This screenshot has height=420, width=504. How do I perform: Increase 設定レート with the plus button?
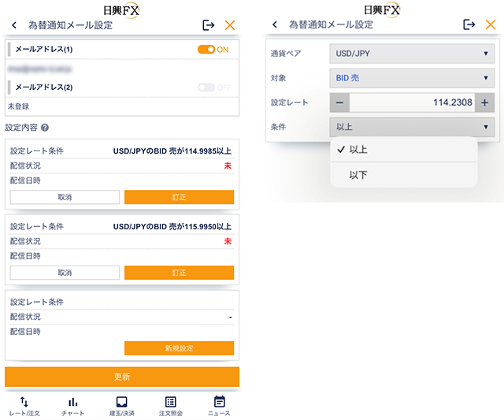coord(483,102)
